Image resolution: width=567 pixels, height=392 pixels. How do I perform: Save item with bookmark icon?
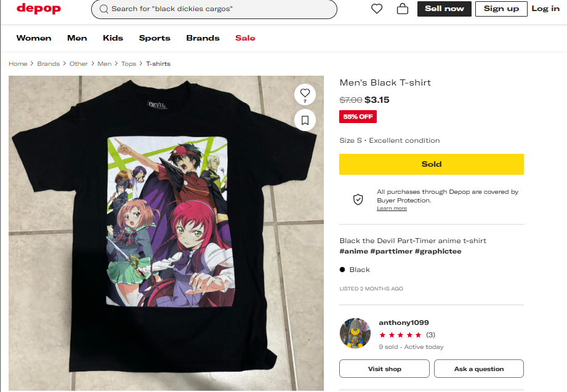(305, 119)
